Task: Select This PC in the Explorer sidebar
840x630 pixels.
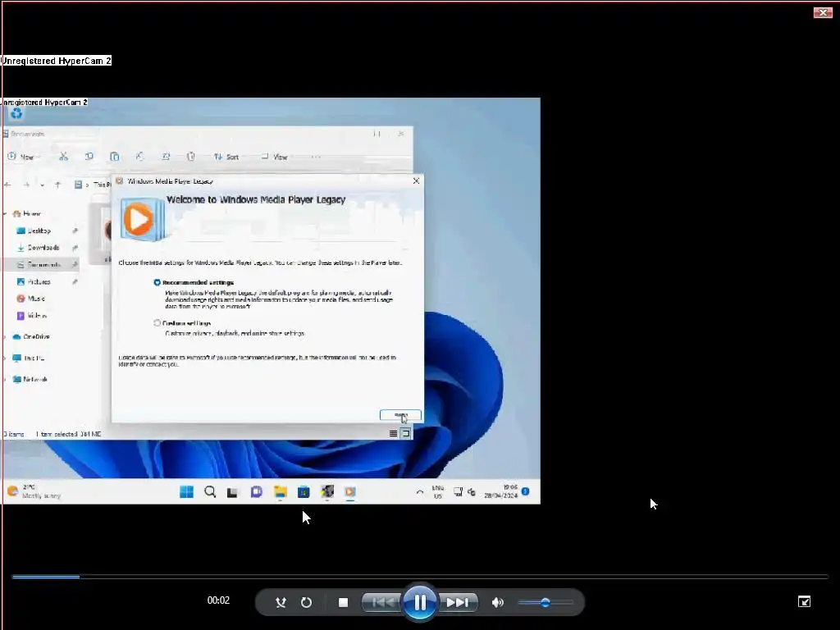Action: click(29, 358)
